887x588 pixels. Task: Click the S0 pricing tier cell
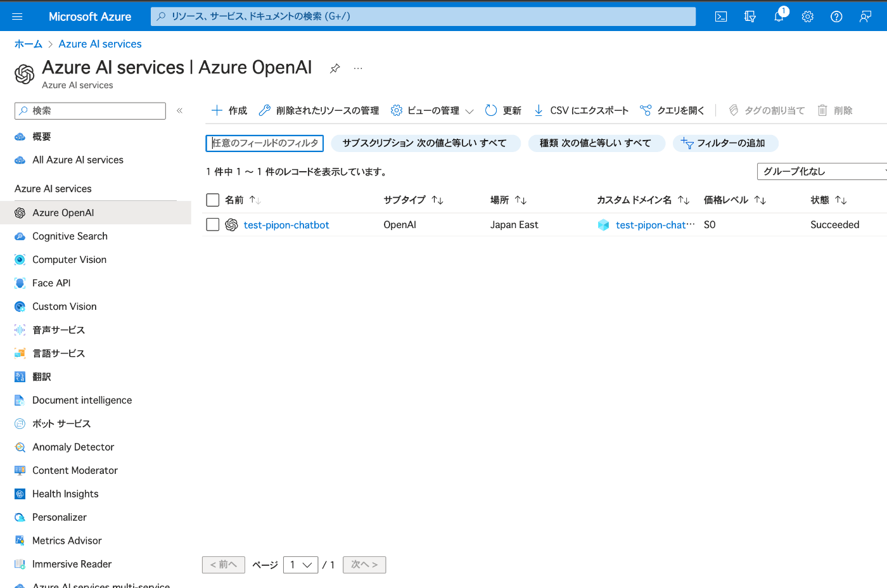click(710, 225)
